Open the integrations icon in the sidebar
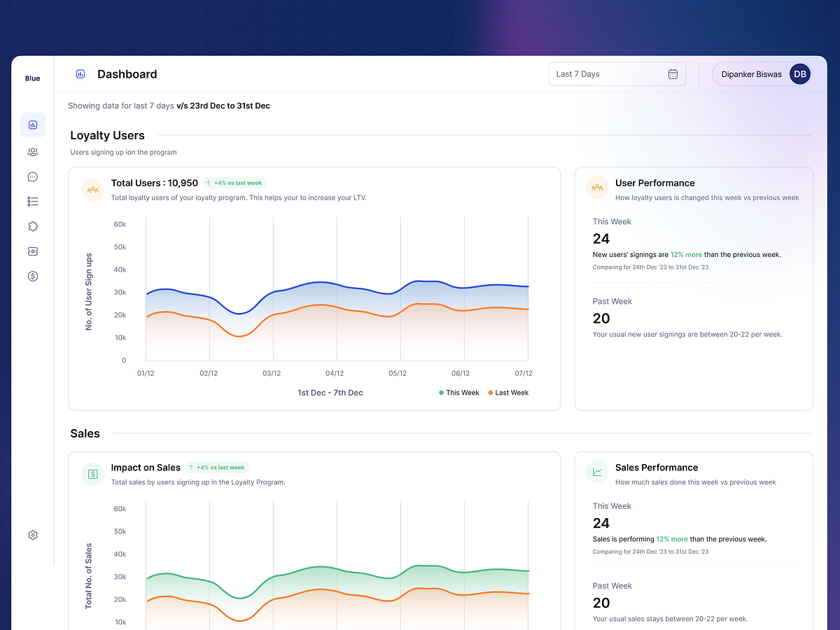 [x=32, y=226]
